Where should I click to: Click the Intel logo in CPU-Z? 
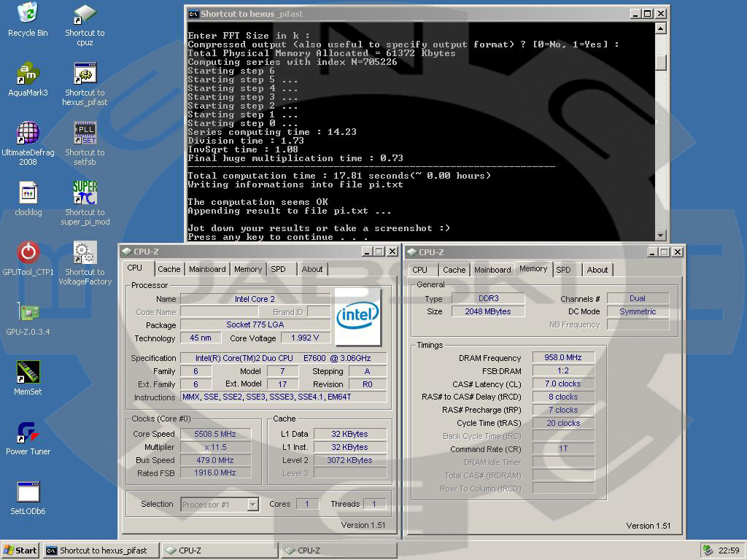357,316
